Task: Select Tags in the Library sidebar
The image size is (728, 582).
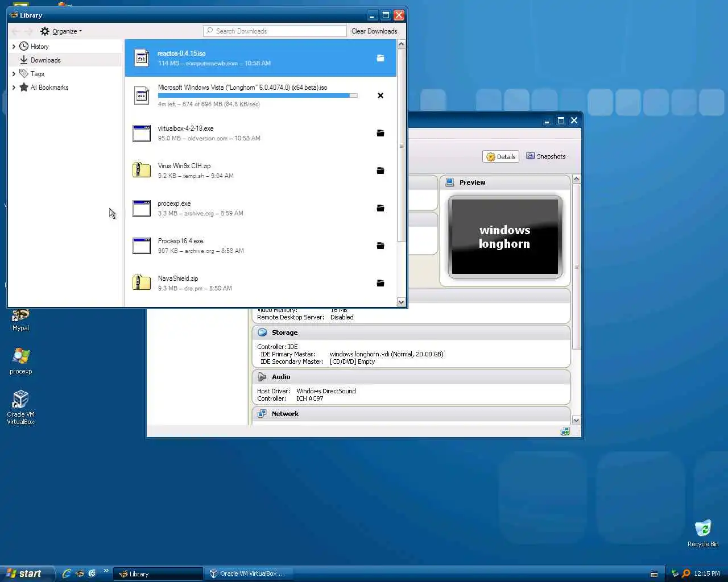Action: tap(65, 74)
